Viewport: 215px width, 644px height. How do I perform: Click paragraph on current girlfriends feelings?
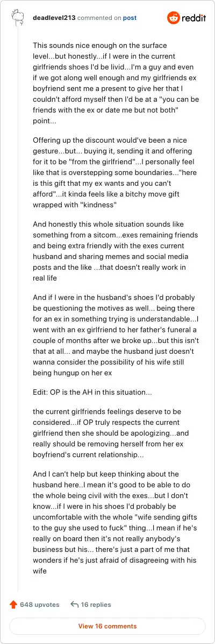[110, 428]
